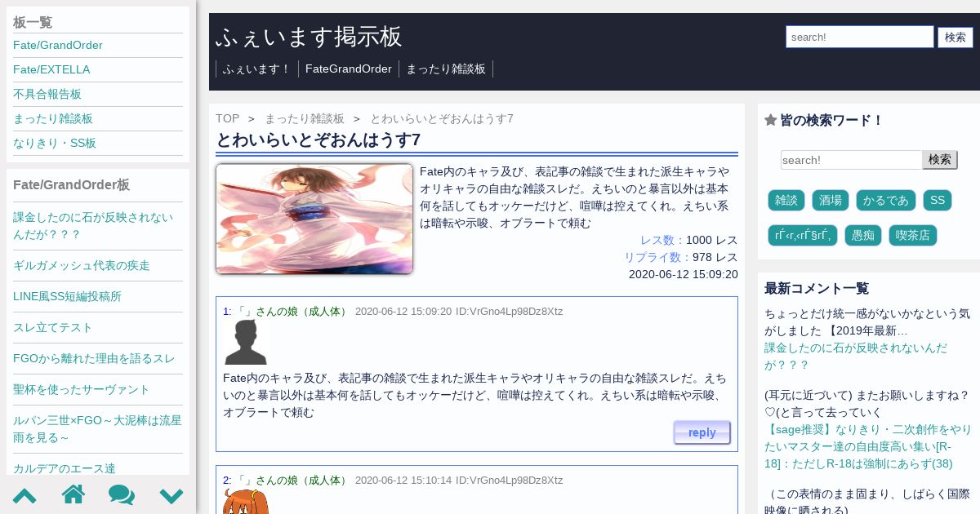Open thread 聖杯を使ったサーヴァント
The width and height of the screenshot is (980, 514).
82,389
